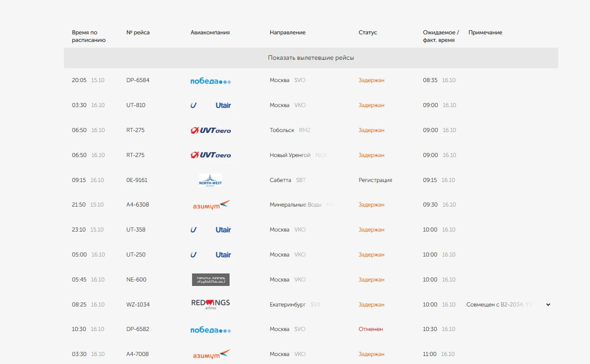Select the UVT aero logo in the Тобольск row
This screenshot has height=364, width=590.
click(211, 130)
